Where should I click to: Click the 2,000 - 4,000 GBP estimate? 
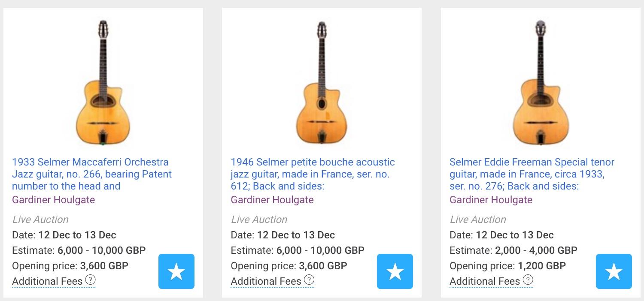[x=536, y=250]
